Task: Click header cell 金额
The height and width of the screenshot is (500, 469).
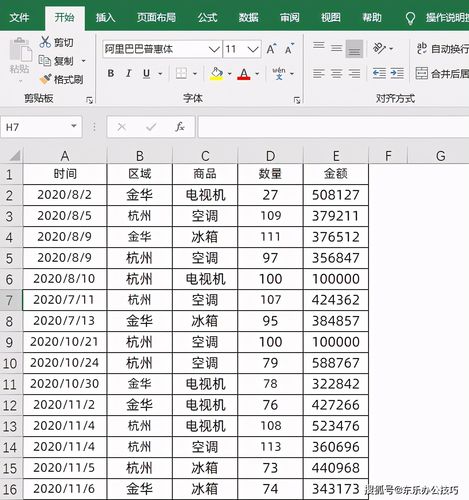Action: coord(336,174)
